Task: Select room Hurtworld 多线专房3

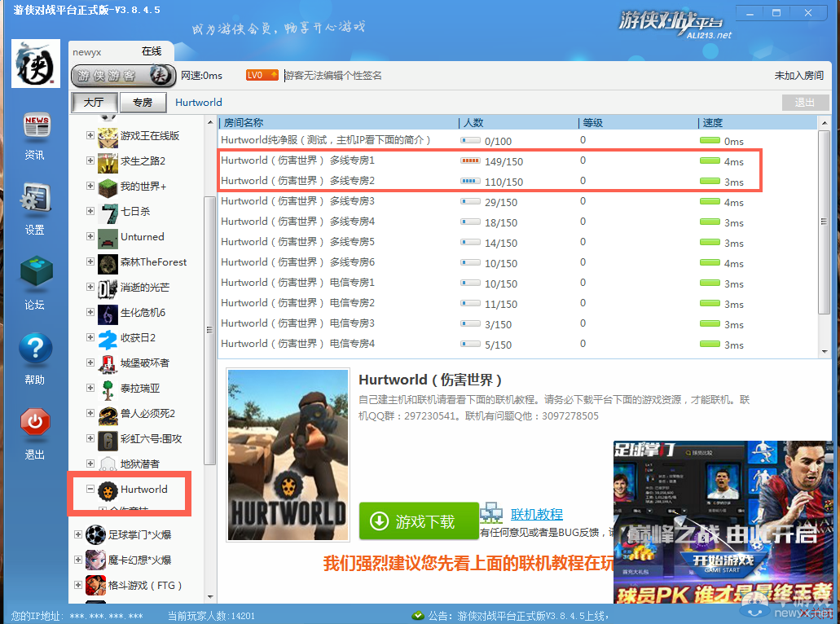Action: (517, 201)
